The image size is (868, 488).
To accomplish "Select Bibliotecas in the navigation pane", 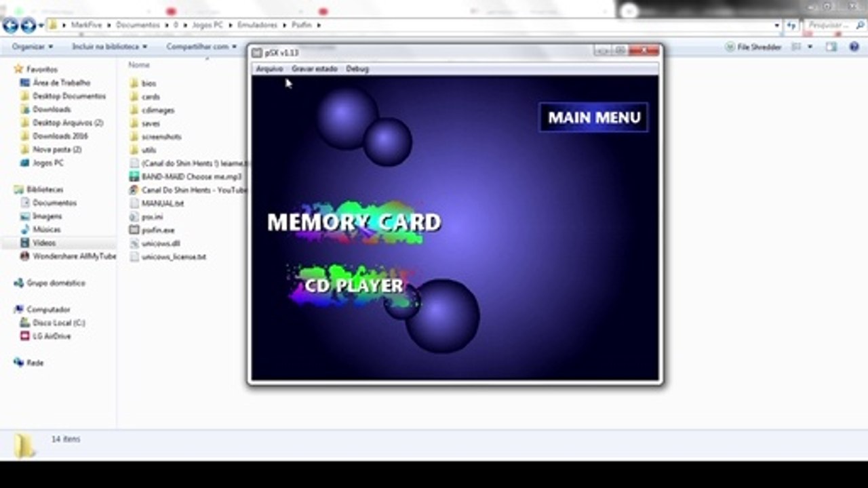I will coord(45,190).
